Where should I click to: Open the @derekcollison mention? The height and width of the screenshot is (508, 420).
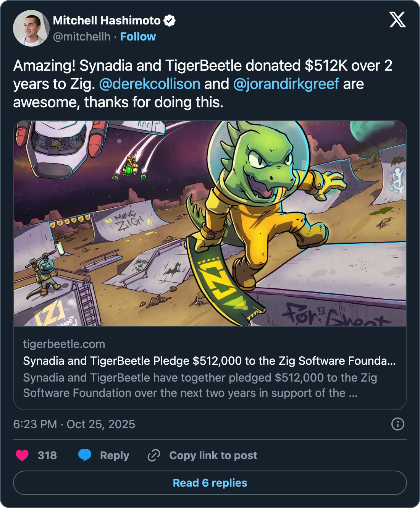click(x=150, y=84)
